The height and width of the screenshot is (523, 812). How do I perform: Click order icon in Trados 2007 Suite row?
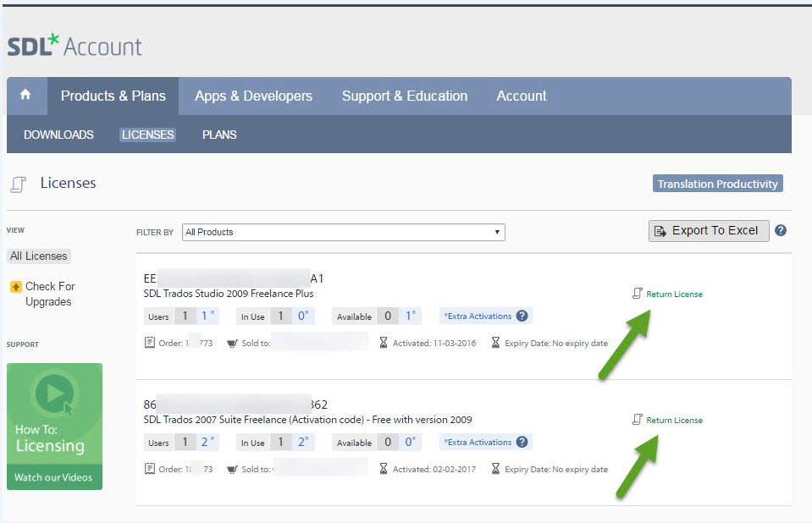tap(150, 469)
